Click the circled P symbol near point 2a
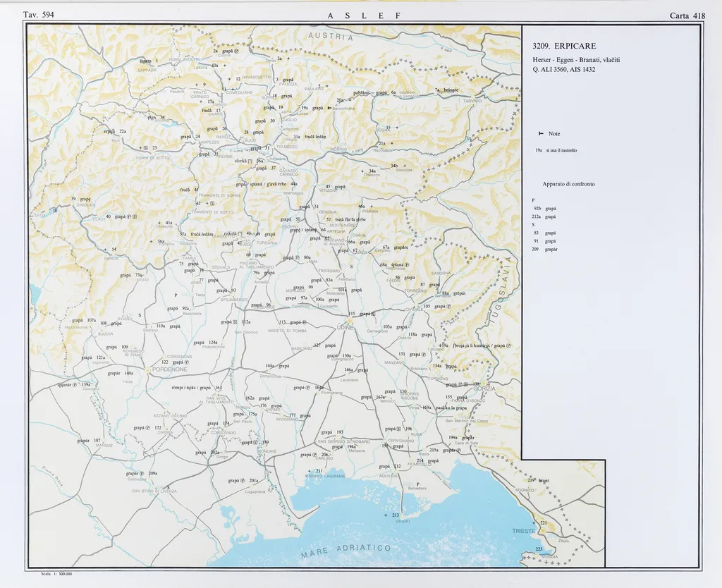The image size is (722, 588). (x=237, y=51)
